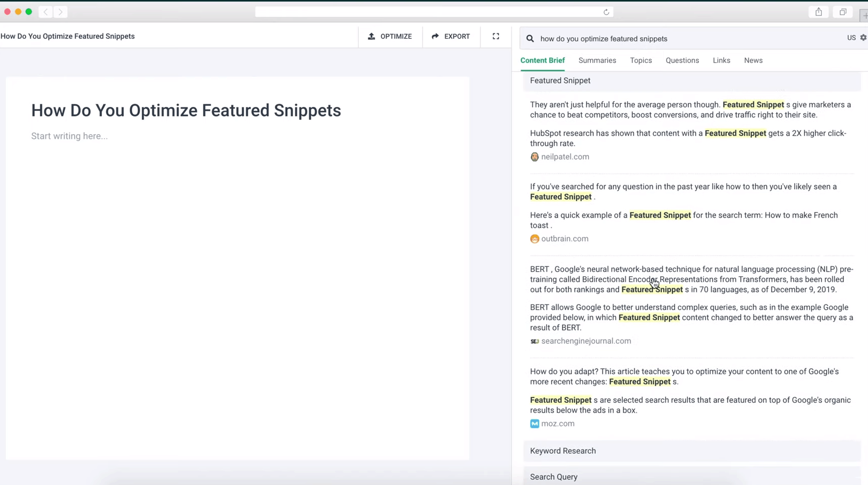Click the browser address bar

point(434,12)
